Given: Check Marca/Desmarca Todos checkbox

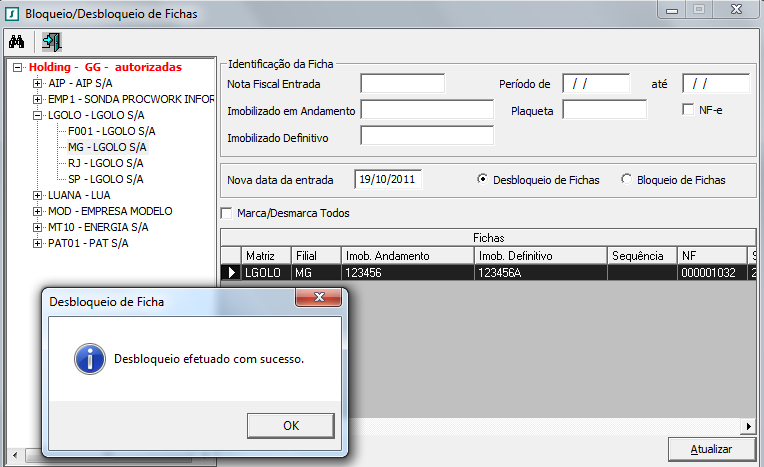Looking at the screenshot, I should 227,213.
